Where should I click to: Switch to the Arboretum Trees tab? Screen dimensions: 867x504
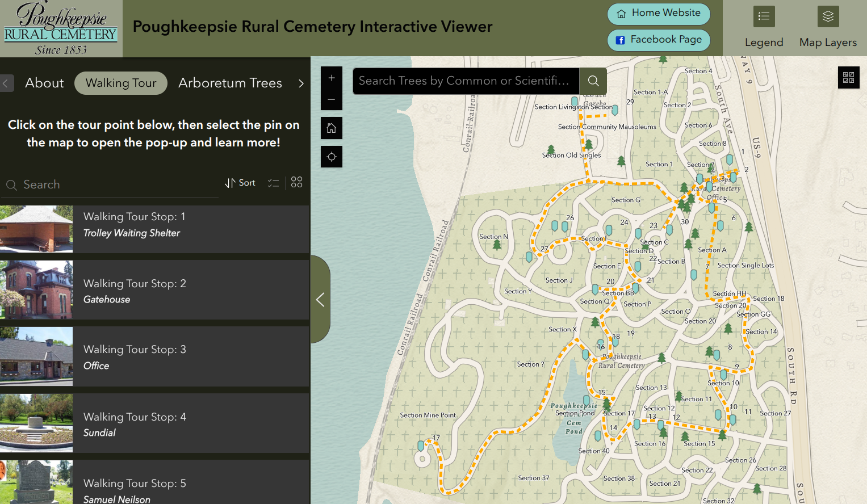[230, 83]
